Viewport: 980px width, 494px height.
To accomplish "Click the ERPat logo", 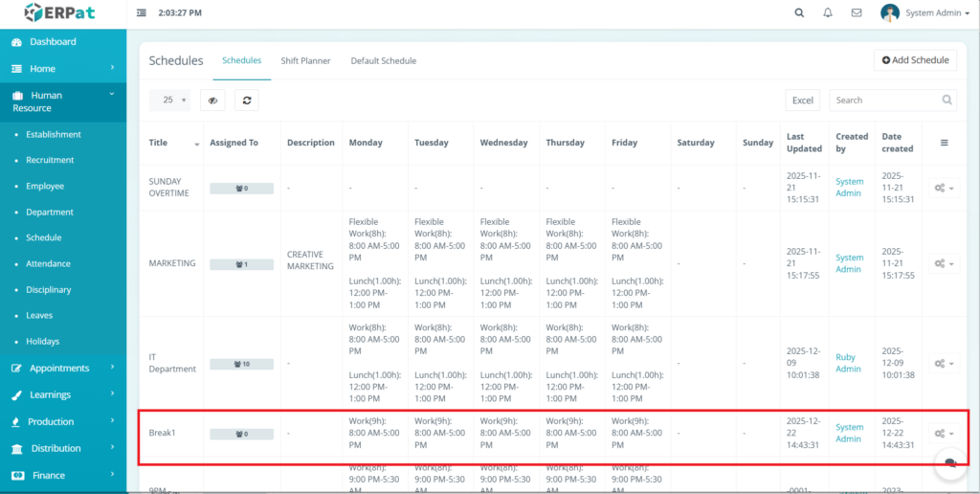I will tap(62, 13).
